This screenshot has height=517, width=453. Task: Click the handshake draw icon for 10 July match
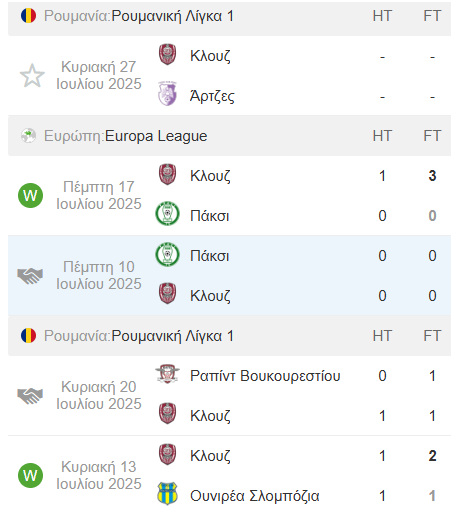click(30, 276)
